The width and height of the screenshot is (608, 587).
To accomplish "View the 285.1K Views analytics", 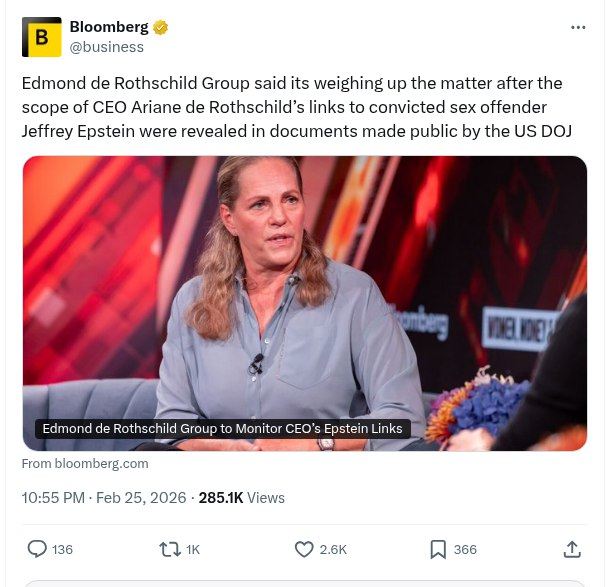I will 242,497.
